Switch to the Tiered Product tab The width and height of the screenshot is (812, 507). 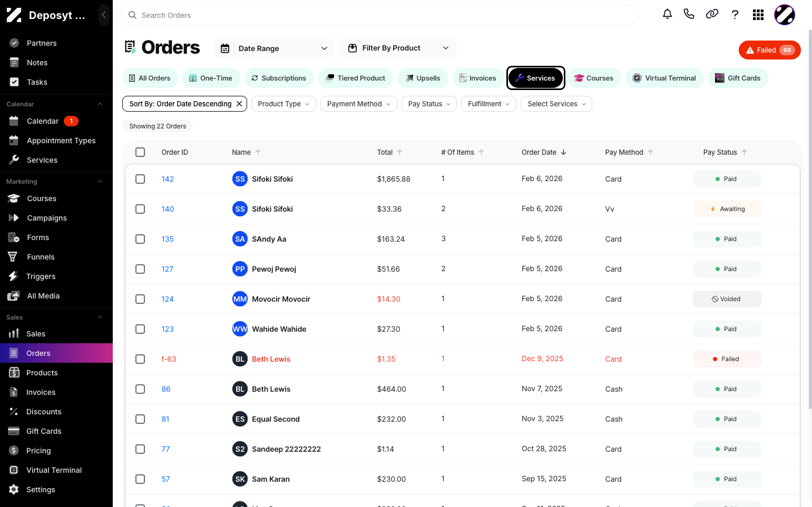[356, 78]
